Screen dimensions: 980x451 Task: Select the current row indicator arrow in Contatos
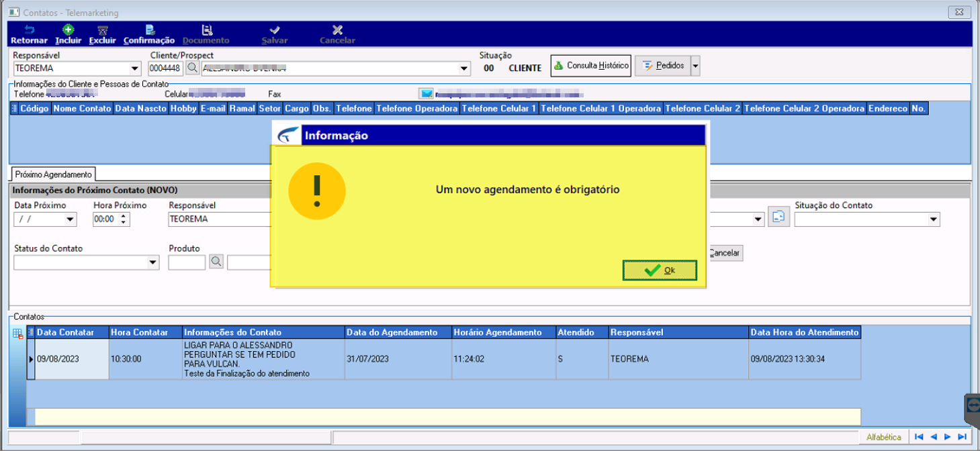tap(31, 359)
